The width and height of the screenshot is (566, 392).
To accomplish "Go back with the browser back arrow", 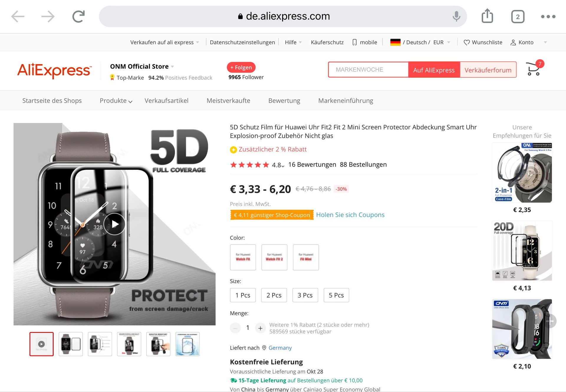I will [x=18, y=17].
